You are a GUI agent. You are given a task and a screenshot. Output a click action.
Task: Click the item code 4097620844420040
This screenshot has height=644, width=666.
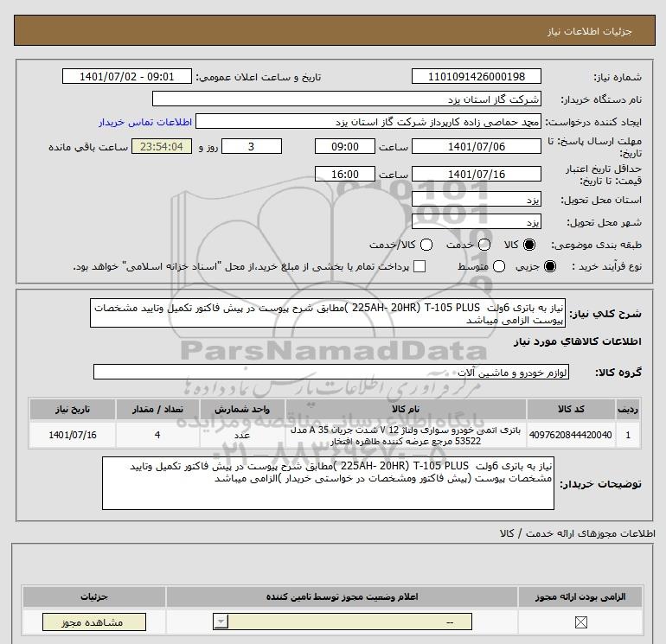point(571,435)
